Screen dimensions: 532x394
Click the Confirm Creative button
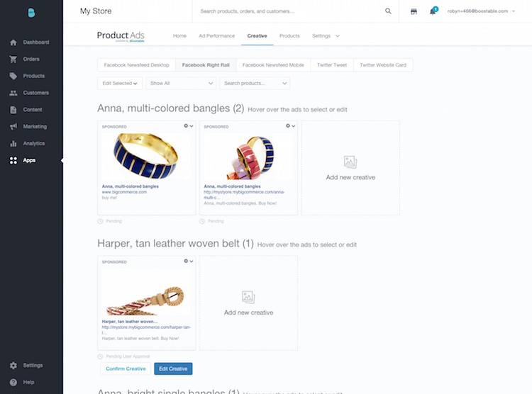tap(126, 369)
